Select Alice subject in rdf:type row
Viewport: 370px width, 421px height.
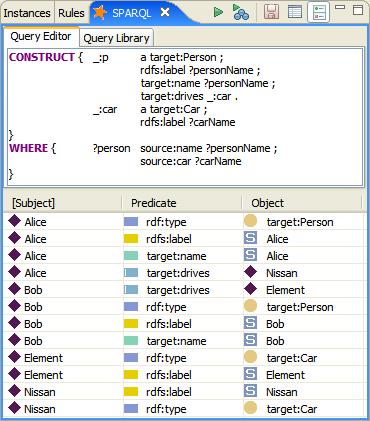pos(35,222)
